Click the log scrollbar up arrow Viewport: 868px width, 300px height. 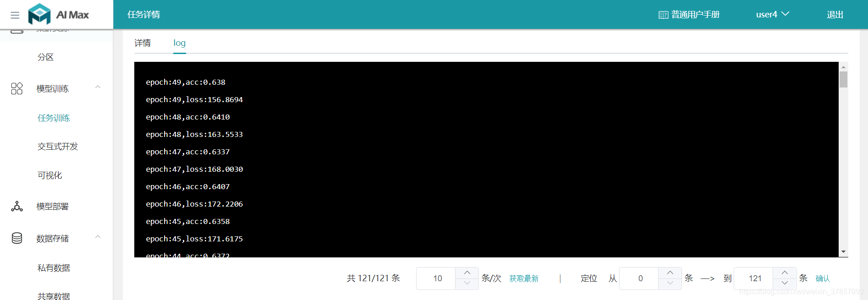pyautogui.click(x=843, y=67)
